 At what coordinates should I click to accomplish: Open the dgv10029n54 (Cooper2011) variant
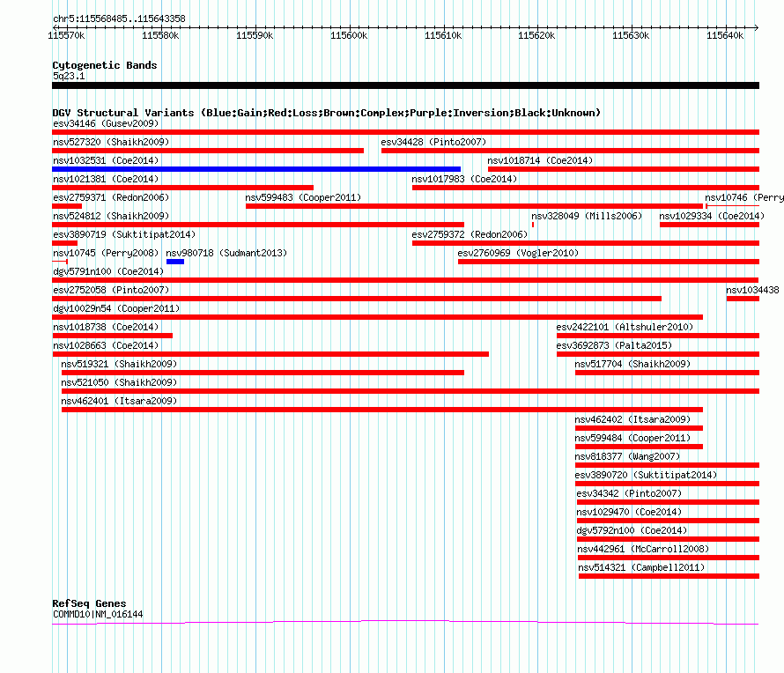tap(116, 308)
